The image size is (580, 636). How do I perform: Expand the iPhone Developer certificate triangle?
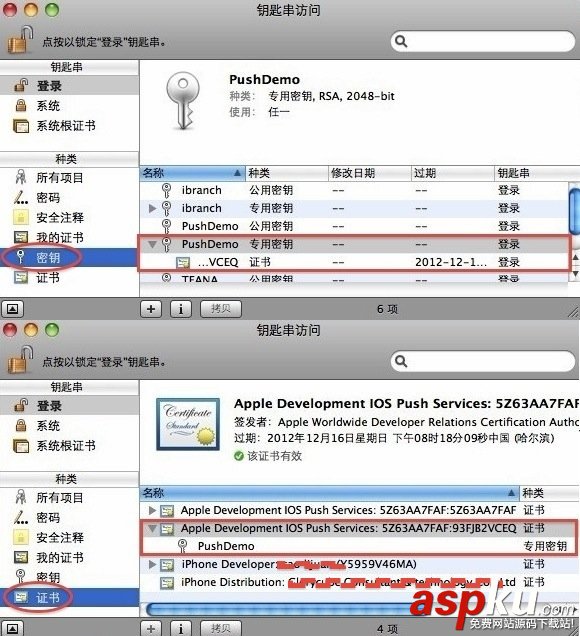click(x=152, y=564)
